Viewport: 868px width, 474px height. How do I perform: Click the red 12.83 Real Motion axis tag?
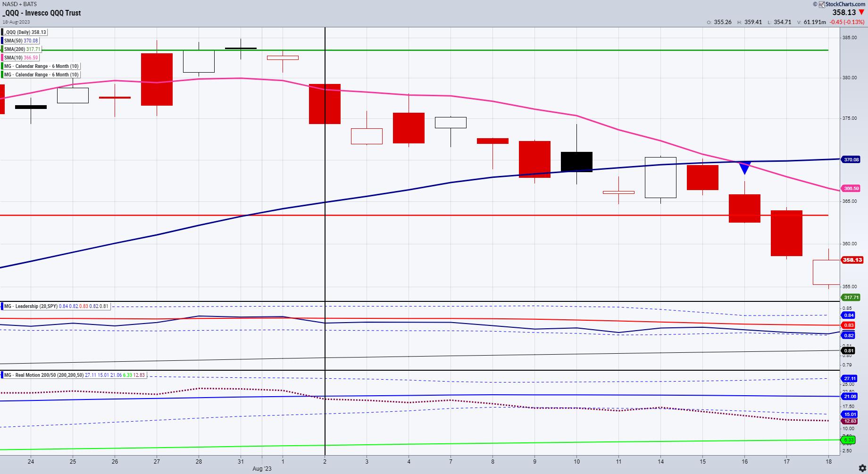pos(850,421)
